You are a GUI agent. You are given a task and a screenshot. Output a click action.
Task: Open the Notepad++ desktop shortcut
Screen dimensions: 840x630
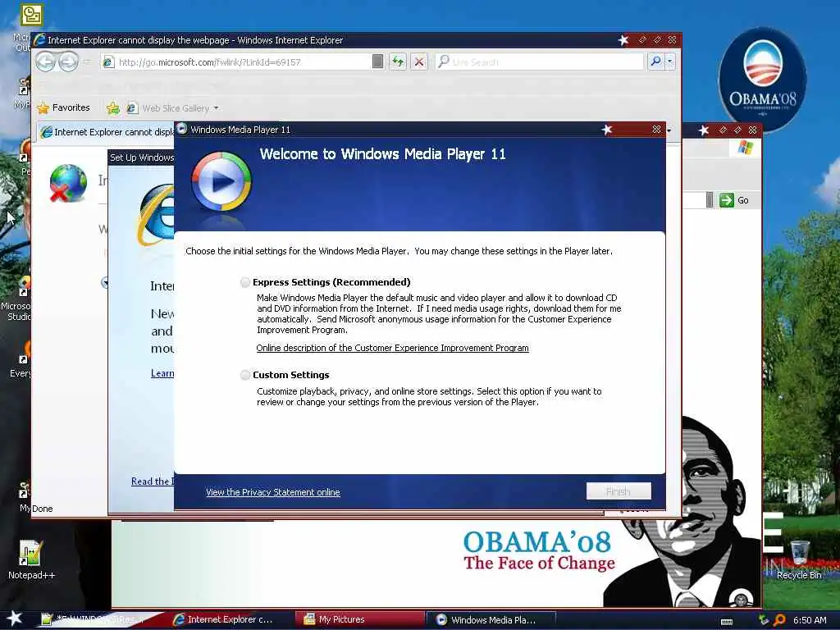click(31, 559)
